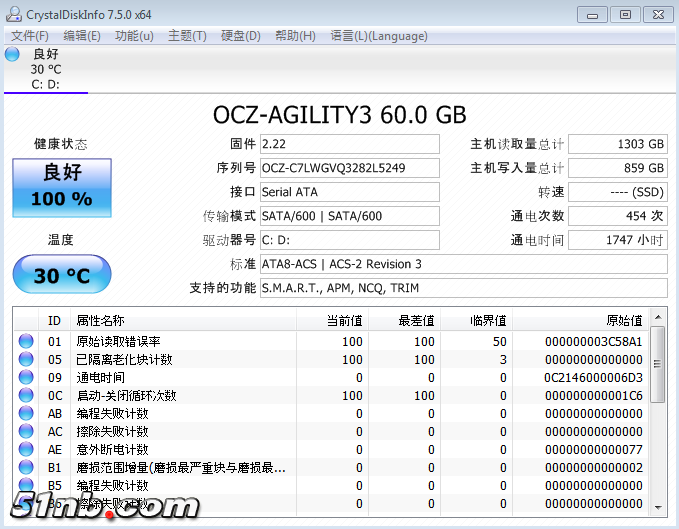Click the drive letter field C: D:
The height and width of the screenshot is (529, 679).
(349, 240)
